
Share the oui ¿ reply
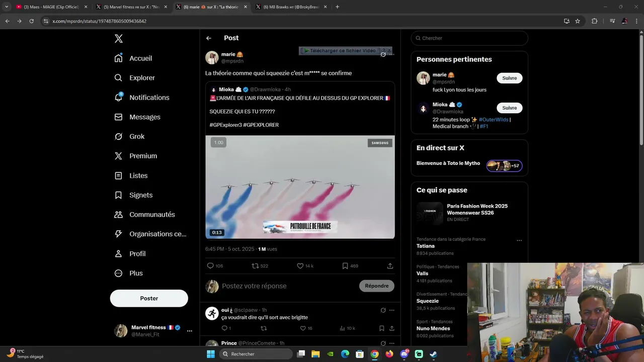click(391, 328)
